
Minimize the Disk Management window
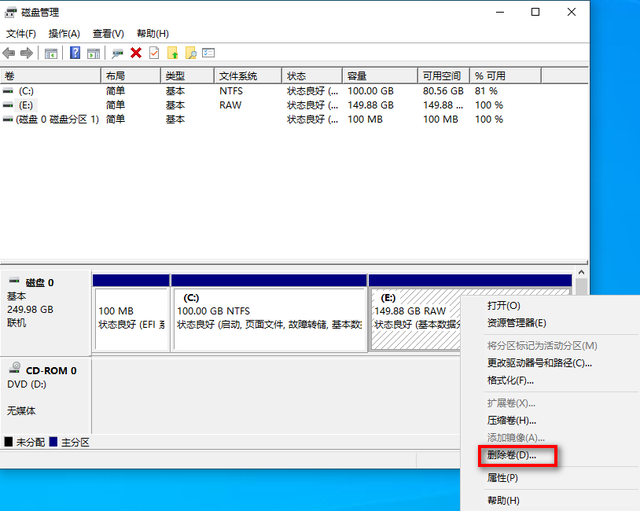[x=500, y=12]
